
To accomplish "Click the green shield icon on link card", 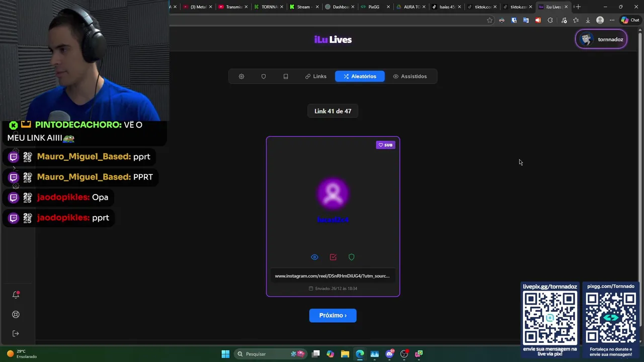I will [352, 257].
